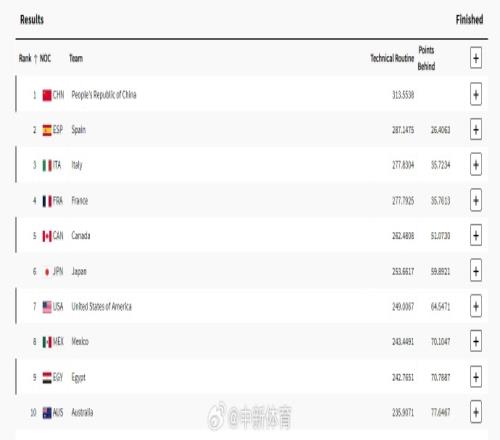Expand United States of America row

(476, 306)
